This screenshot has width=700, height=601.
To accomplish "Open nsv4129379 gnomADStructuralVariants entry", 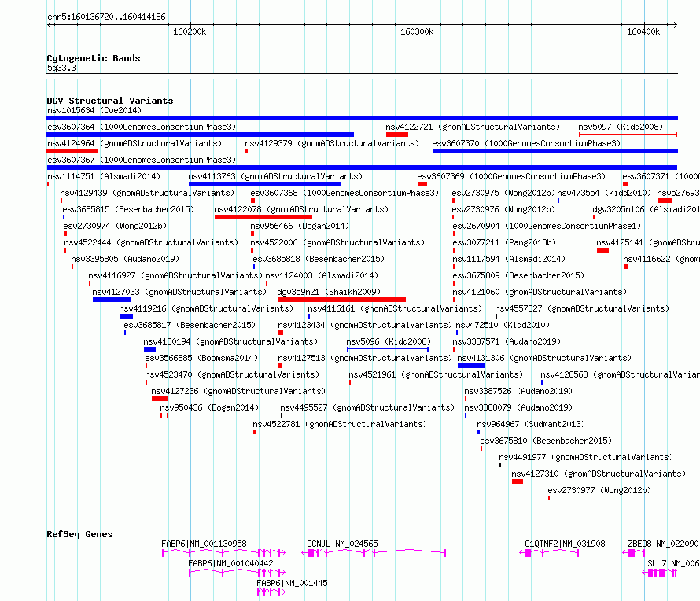I will pos(332,143).
